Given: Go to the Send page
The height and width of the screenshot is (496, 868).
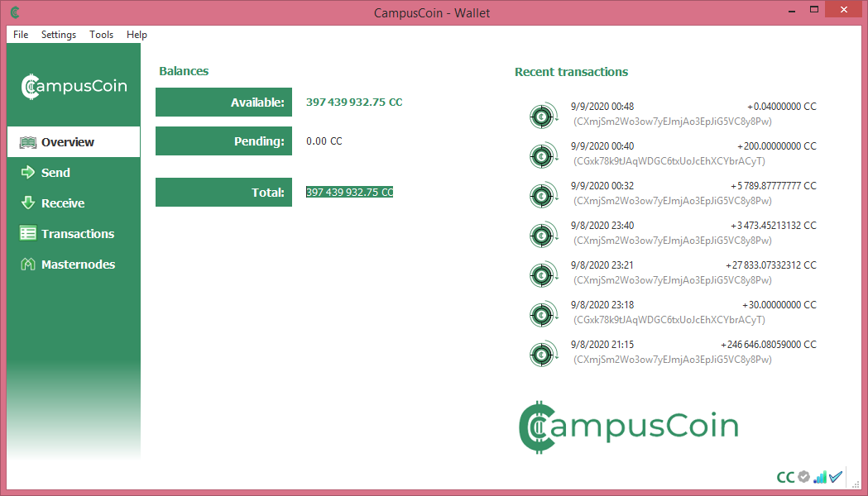Looking at the screenshot, I should coord(74,173).
